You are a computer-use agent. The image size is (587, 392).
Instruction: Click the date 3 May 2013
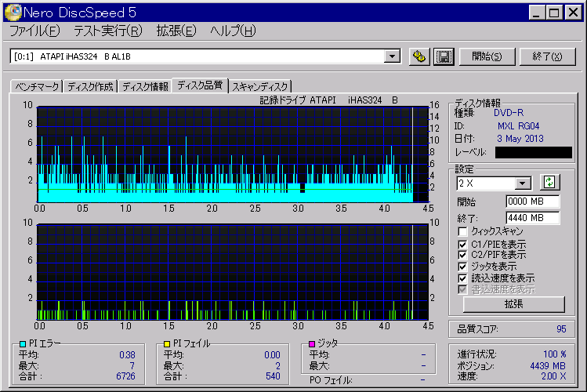point(520,139)
